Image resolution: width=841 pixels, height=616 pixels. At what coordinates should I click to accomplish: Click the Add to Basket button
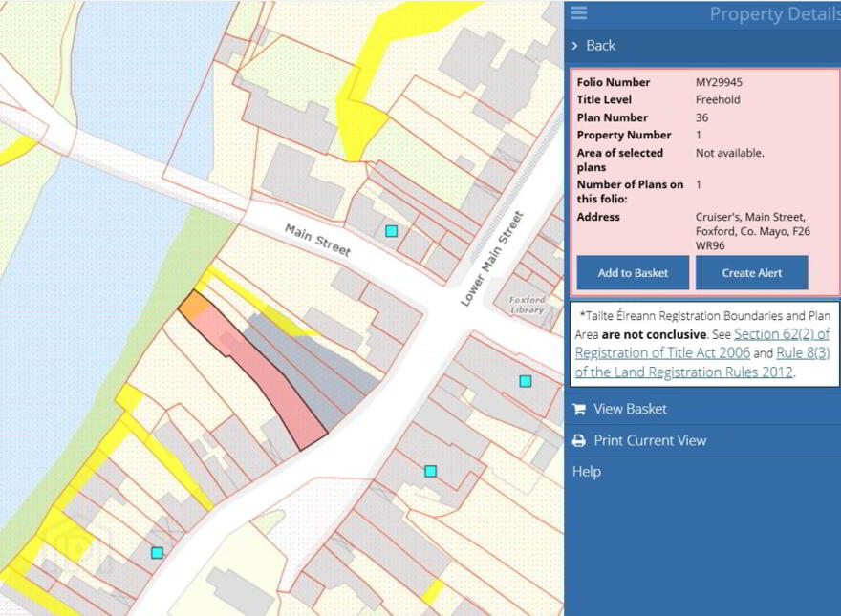pyautogui.click(x=633, y=273)
